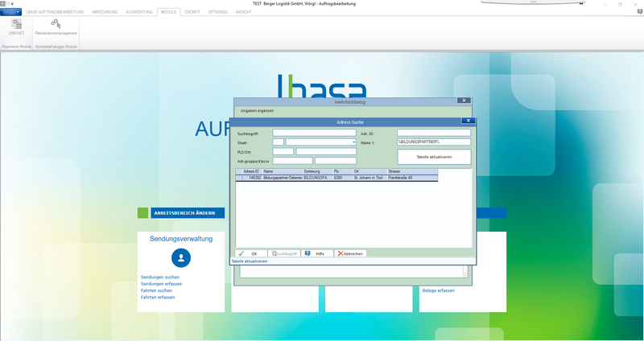
Task: Click the app icon in quick access bar
Action: (2, 4)
